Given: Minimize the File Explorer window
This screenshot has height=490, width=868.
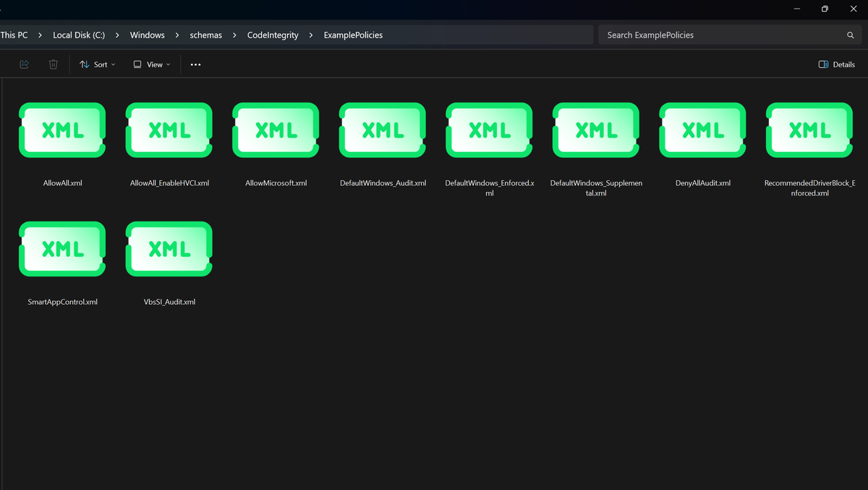Looking at the screenshot, I should [x=796, y=9].
